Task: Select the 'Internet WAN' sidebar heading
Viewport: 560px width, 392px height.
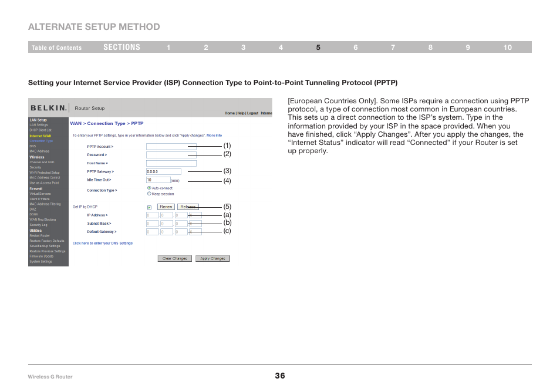Action: click(41, 136)
